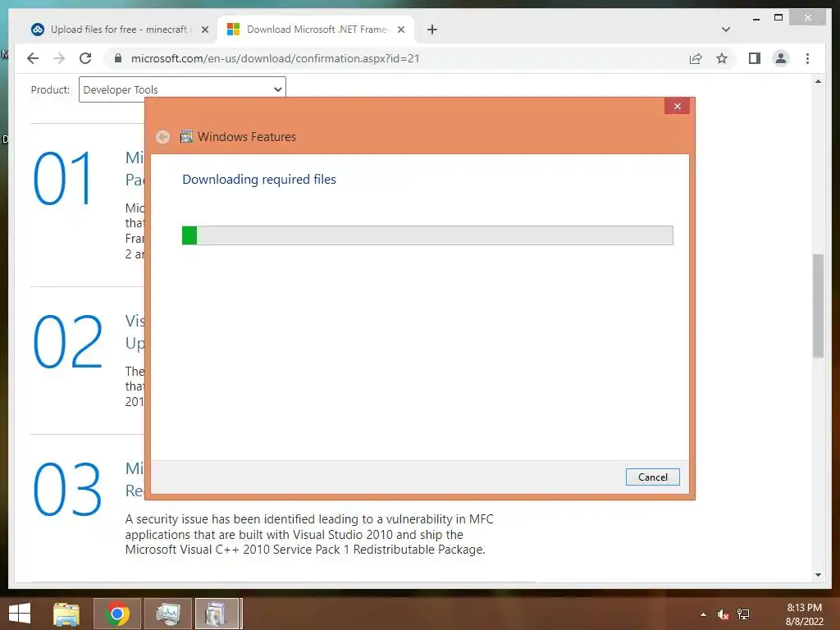The image size is (840, 630).
Task: Open the Windows Start button
Action: [20, 614]
